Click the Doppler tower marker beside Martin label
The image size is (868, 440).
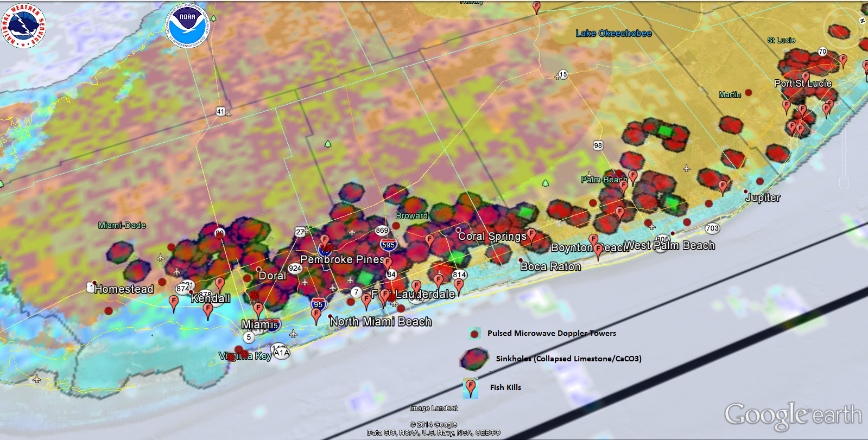pyautogui.click(x=749, y=93)
